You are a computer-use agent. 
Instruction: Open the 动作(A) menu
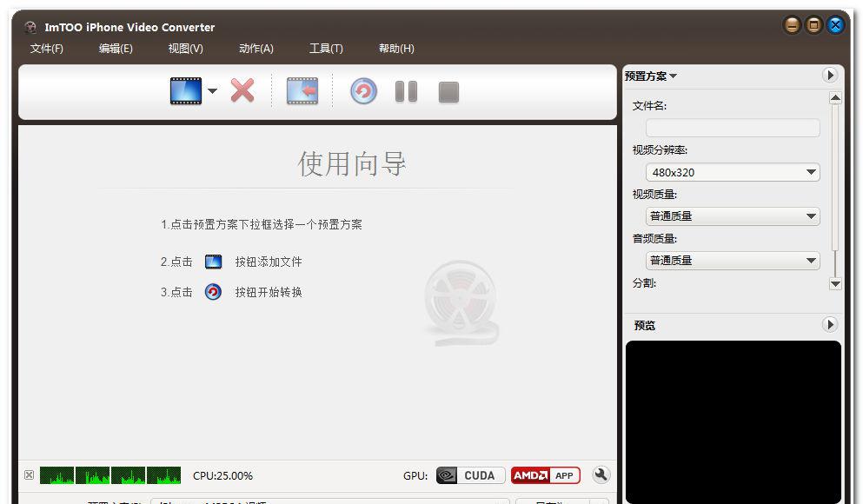point(256,49)
